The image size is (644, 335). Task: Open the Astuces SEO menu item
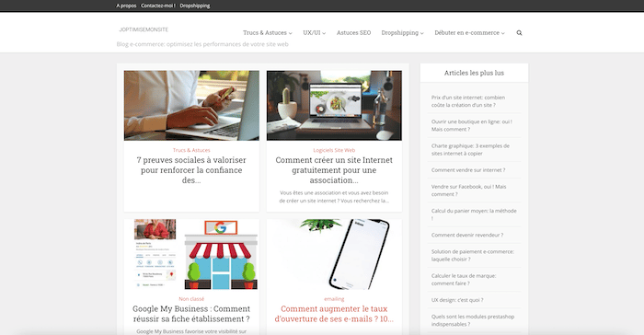coord(353,33)
